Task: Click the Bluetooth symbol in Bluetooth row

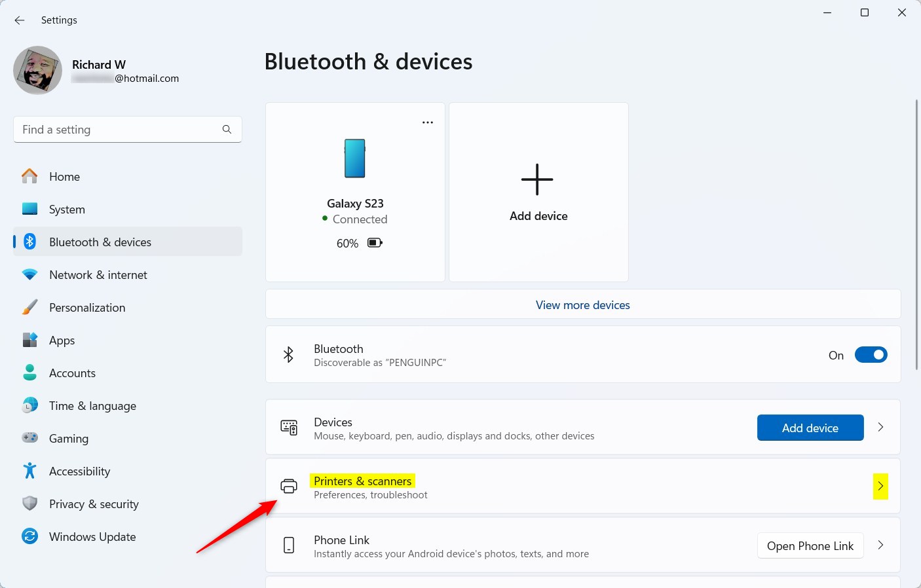Action: (288, 355)
